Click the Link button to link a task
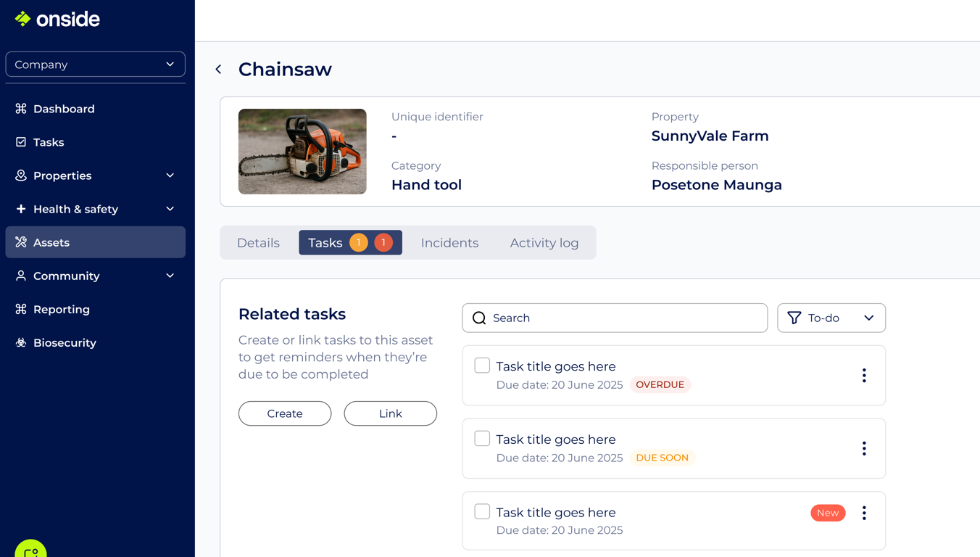Image resolution: width=980 pixels, height=557 pixels. (390, 413)
